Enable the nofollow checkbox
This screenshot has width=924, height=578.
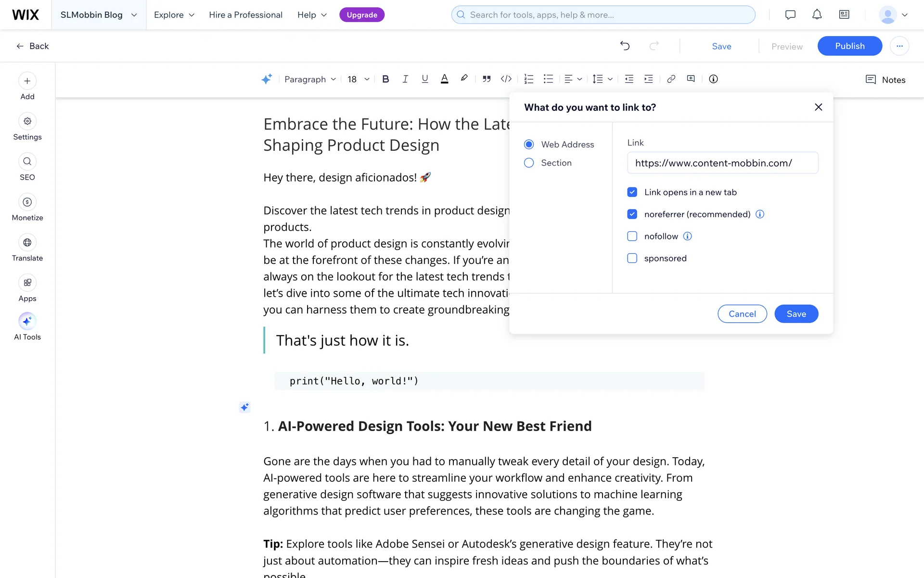click(632, 236)
